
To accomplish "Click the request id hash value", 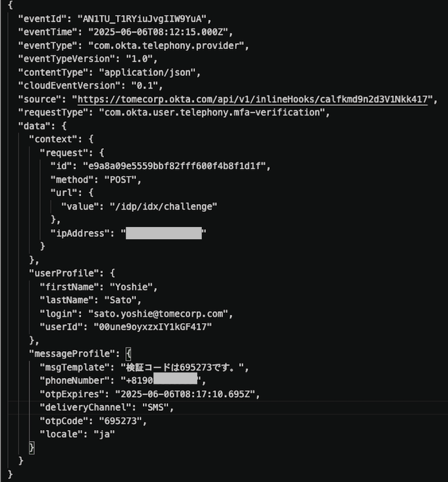I will 175,166.
